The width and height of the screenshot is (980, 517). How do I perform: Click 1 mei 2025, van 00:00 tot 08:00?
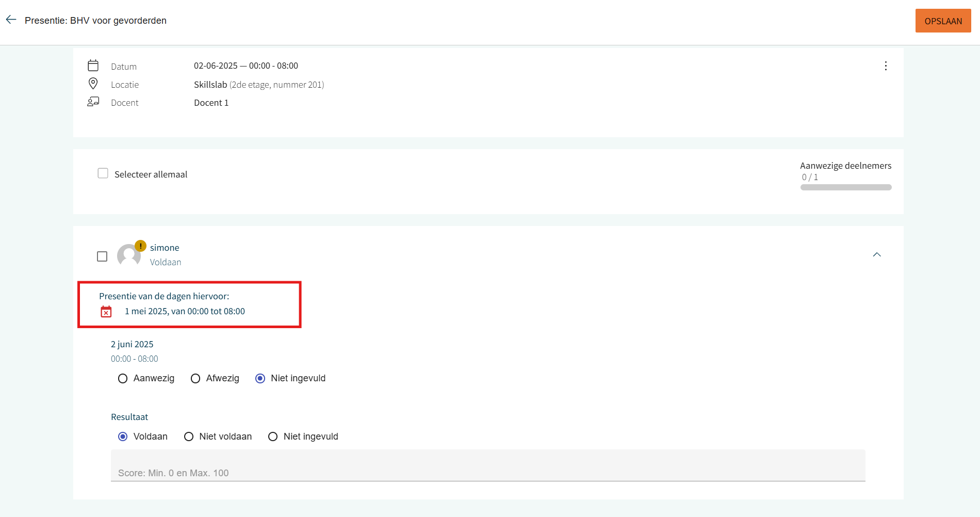(x=185, y=311)
